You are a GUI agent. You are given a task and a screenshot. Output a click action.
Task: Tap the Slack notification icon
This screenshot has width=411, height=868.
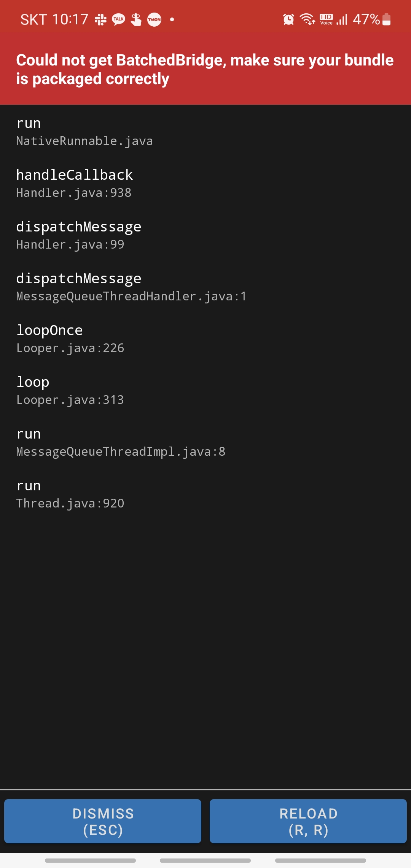coord(101,19)
